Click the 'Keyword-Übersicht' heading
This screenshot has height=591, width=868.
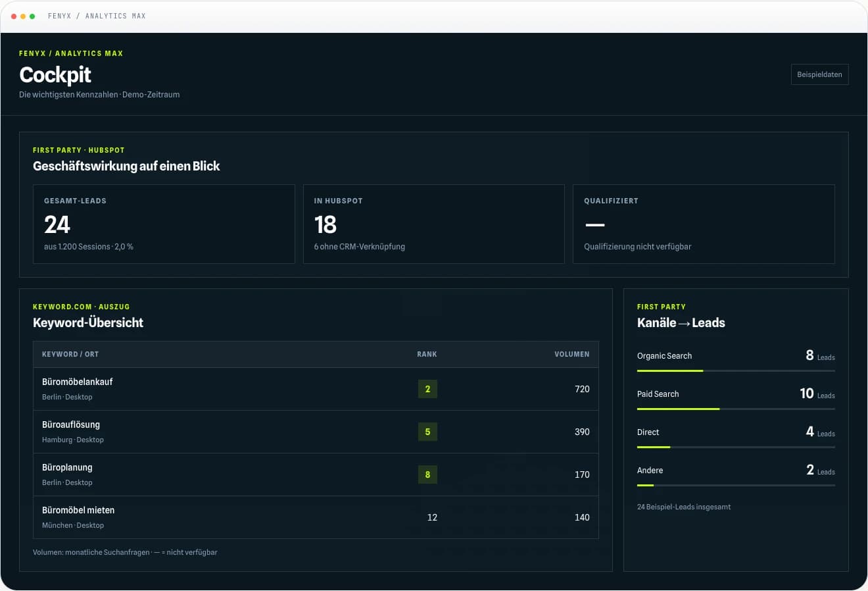click(88, 322)
